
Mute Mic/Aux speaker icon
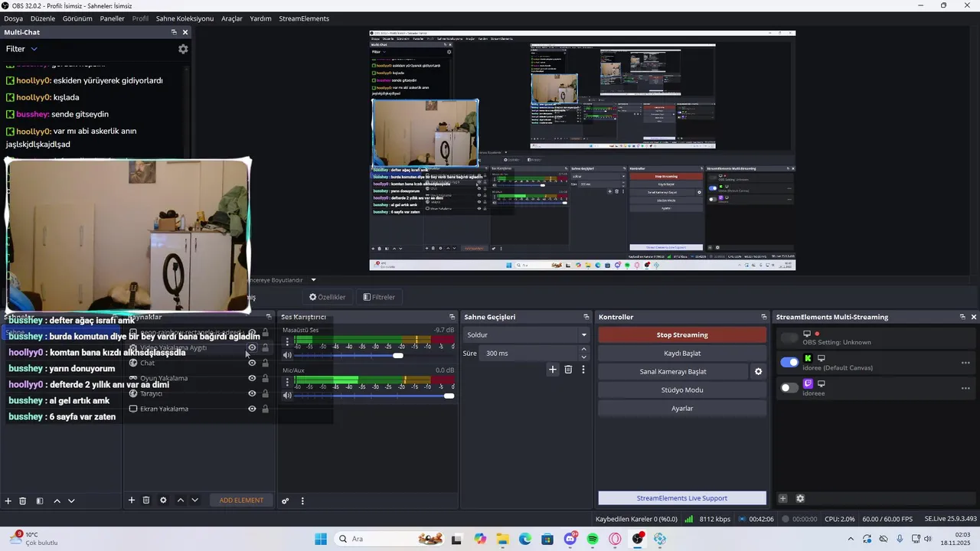pos(287,395)
